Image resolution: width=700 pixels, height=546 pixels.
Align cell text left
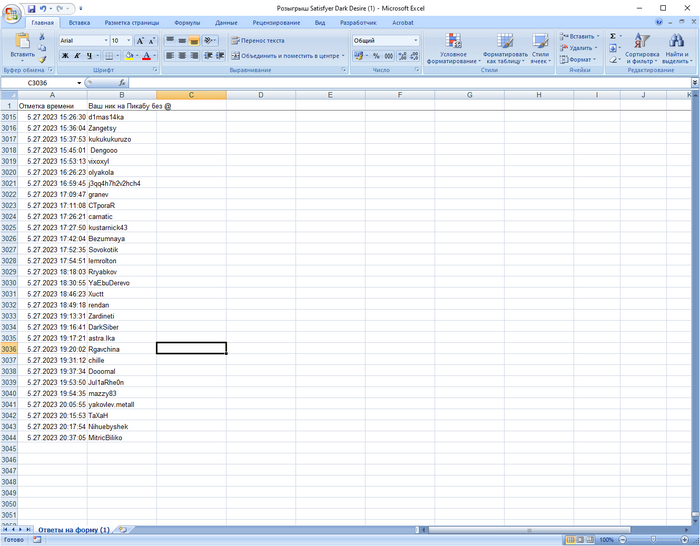pos(170,55)
